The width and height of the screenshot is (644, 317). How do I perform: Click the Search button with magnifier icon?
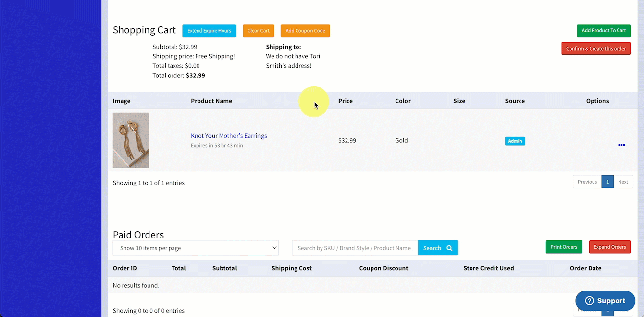point(437,248)
